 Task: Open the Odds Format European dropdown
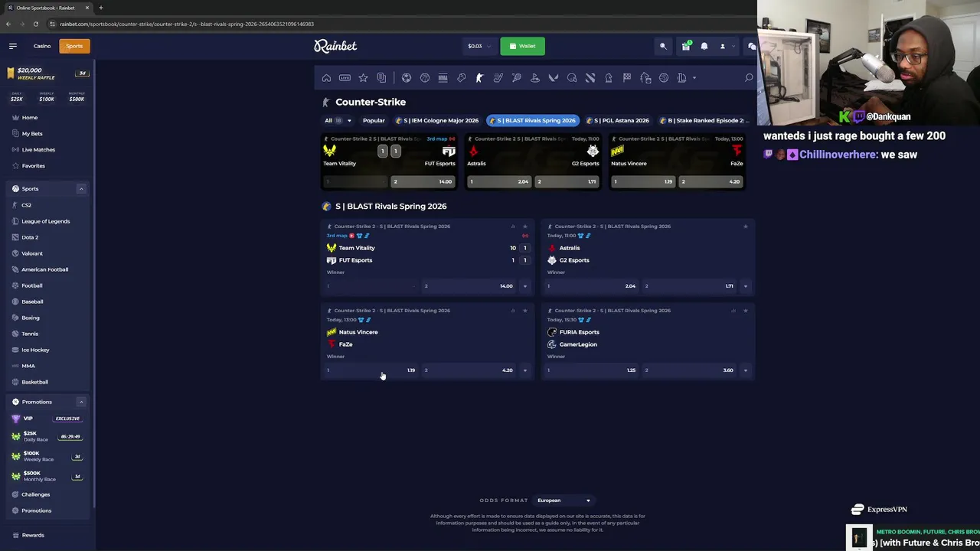coord(563,500)
